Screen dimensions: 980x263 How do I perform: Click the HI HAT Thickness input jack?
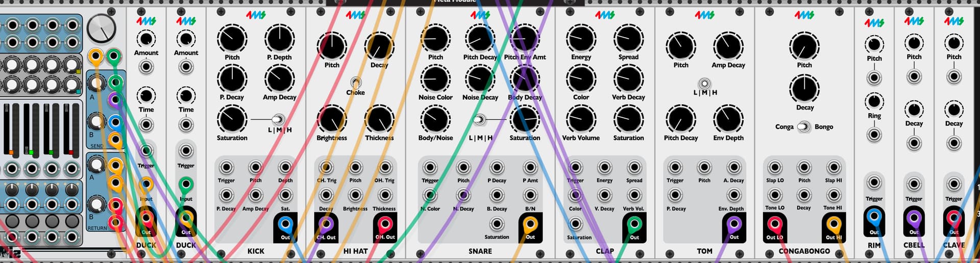click(x=385, y=195)
